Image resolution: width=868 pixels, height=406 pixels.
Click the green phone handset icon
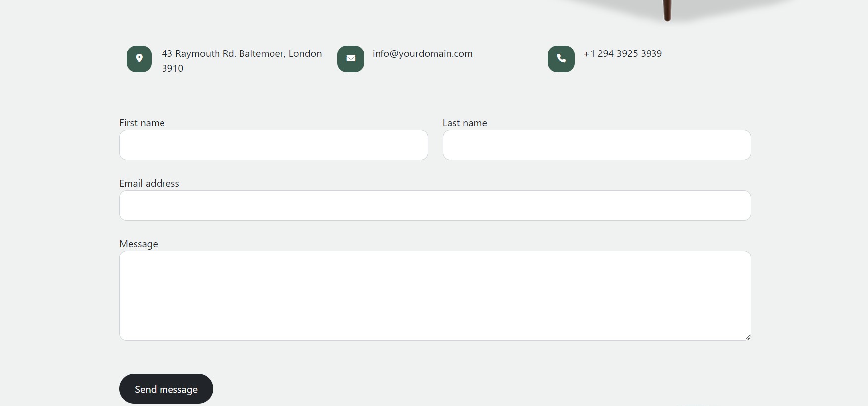click(x=561, y=59)
